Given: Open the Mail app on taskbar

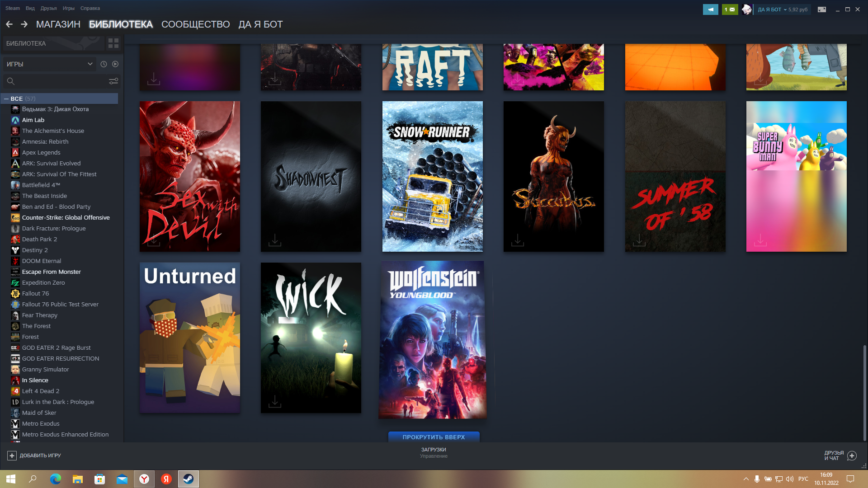Looking at the screenshot, I should coord(122,479).
